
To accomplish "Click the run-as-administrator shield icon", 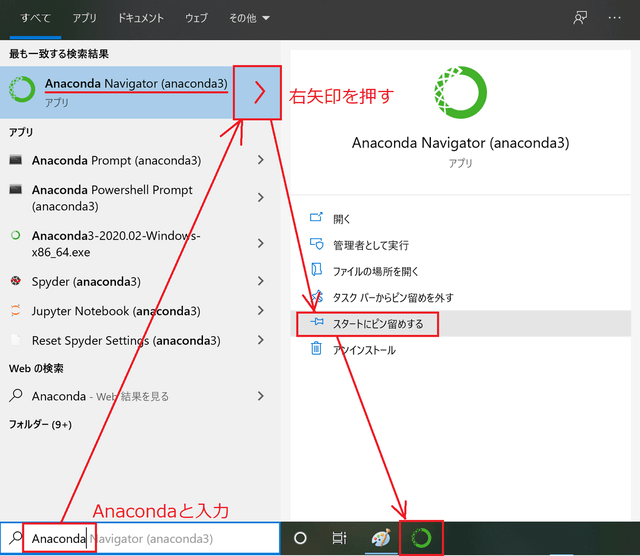I will point(316,244).
